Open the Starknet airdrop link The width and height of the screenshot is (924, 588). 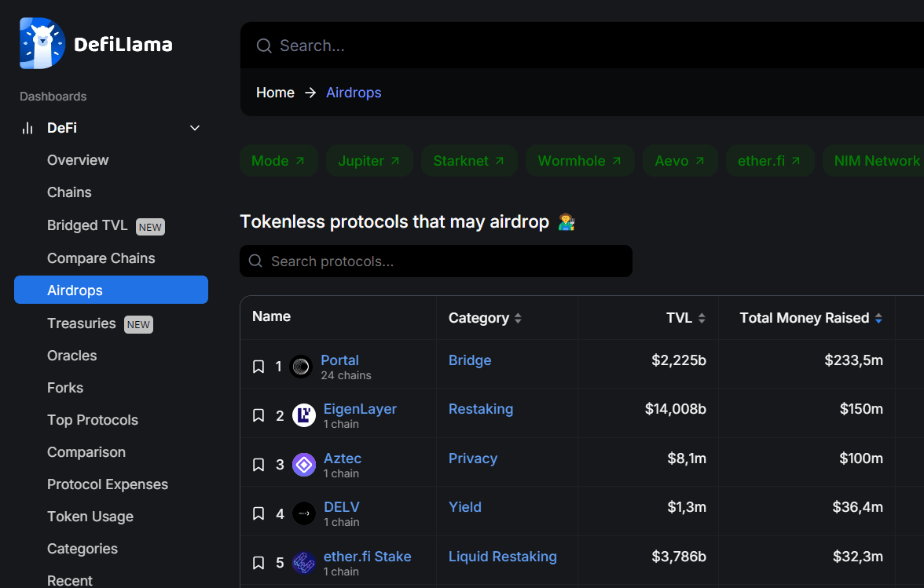pyautogui.click(x=469, y=161)
